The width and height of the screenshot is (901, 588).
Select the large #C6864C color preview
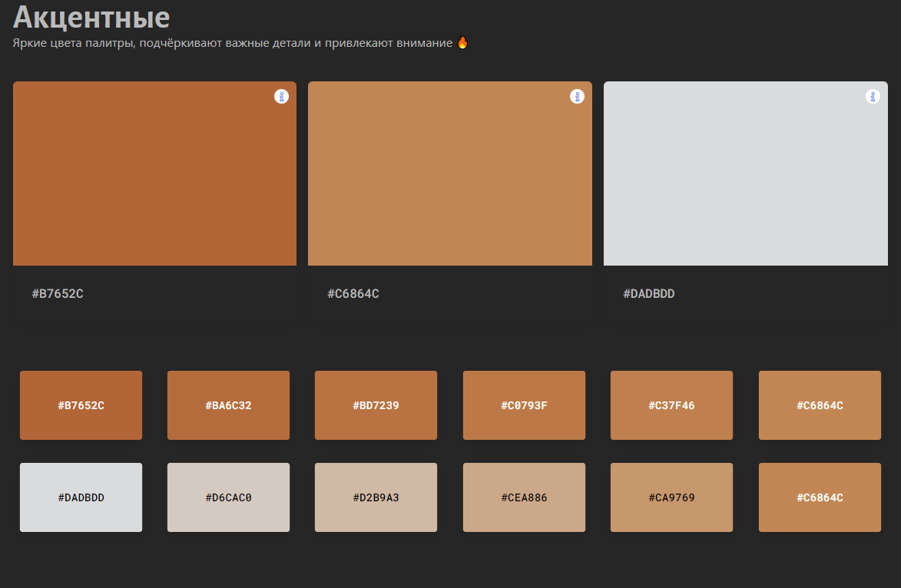pos(449,173)
